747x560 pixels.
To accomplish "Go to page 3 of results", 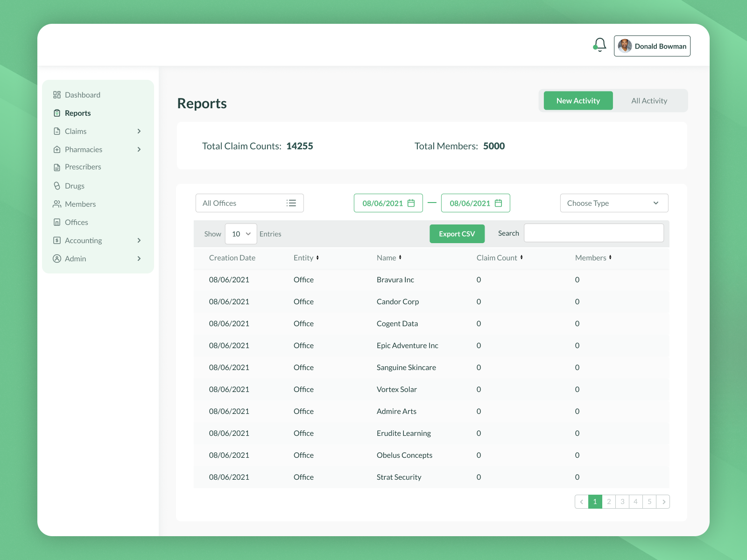I will (622, 502).
